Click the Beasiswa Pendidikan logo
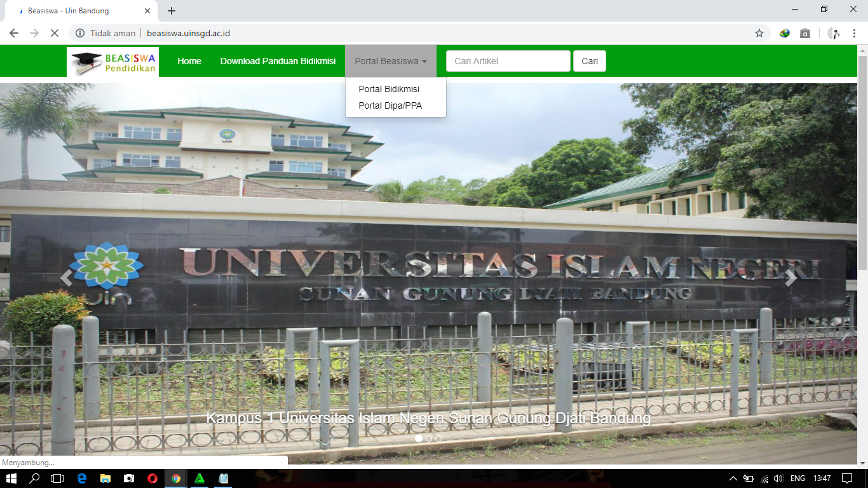This screenshot has height=488, width=868. coord(112,61)
